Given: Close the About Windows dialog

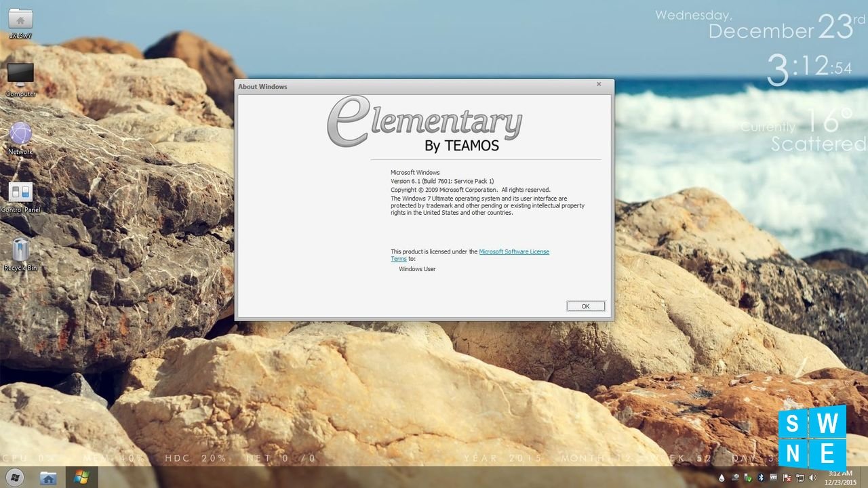Looking at the screenshot, I should [x=599, y=85].
